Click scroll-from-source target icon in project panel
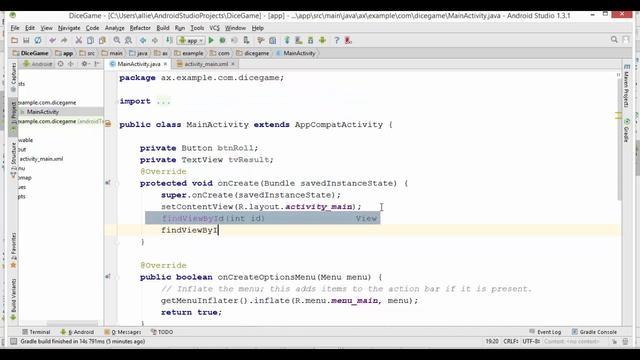 (60, 64)
